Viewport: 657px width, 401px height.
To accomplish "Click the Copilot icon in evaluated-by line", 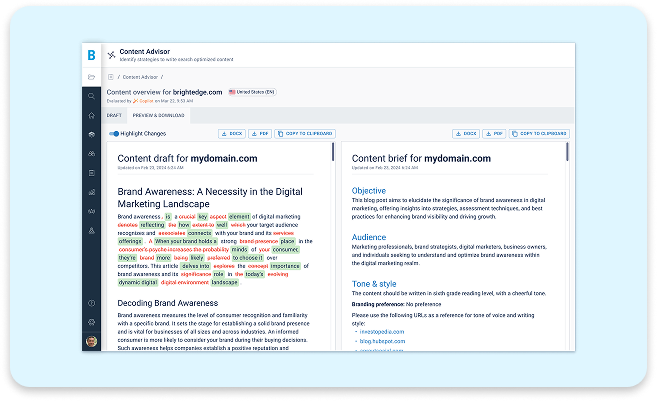I will point(135,101).
